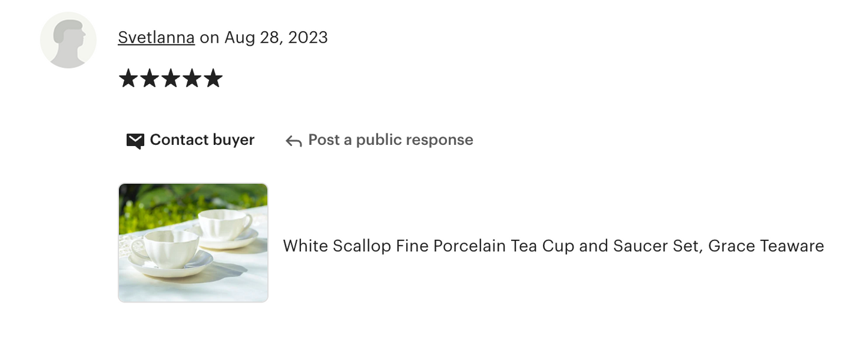Viewport: 868px width, 351px height.
Task: Select the fourth star in the rating
Action: point(192,78)
